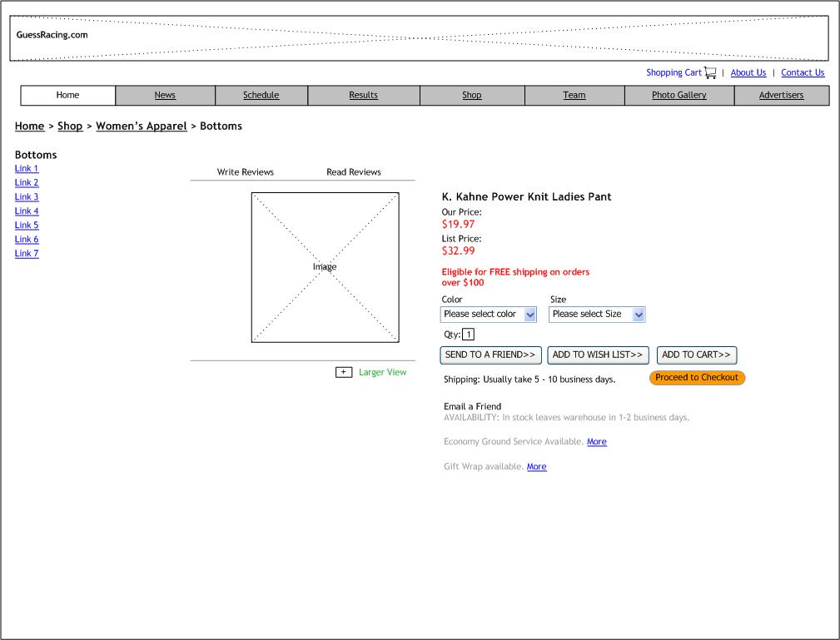Hit the SEND TO A FRIEND button
The width and height of the screenshot is (840, 640).
490,355
